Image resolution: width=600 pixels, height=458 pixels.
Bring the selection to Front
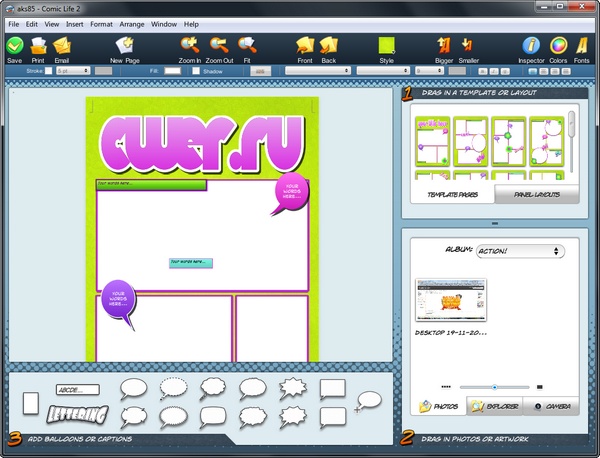[305, 45]
